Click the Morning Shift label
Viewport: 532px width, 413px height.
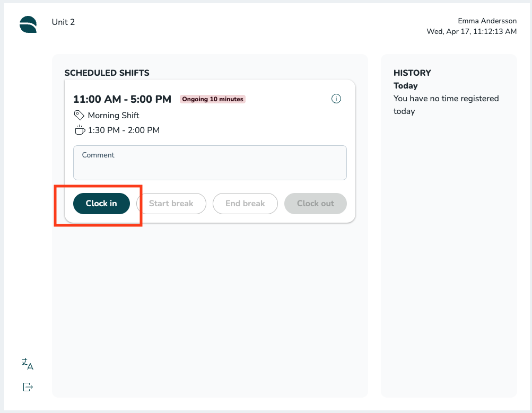click(x=114, y=115)
